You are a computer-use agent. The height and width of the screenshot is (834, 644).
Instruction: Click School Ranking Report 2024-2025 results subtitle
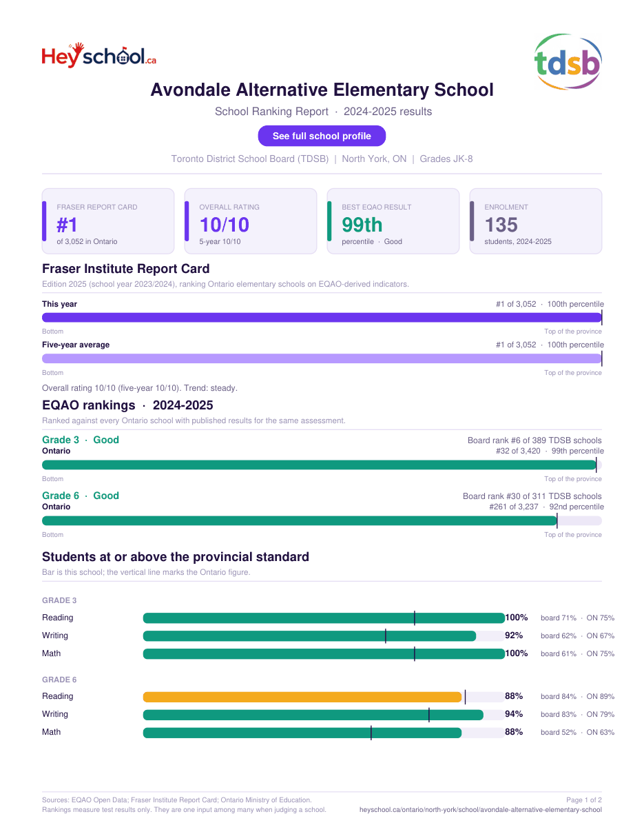pyautogui.click(x=323, y=112)
